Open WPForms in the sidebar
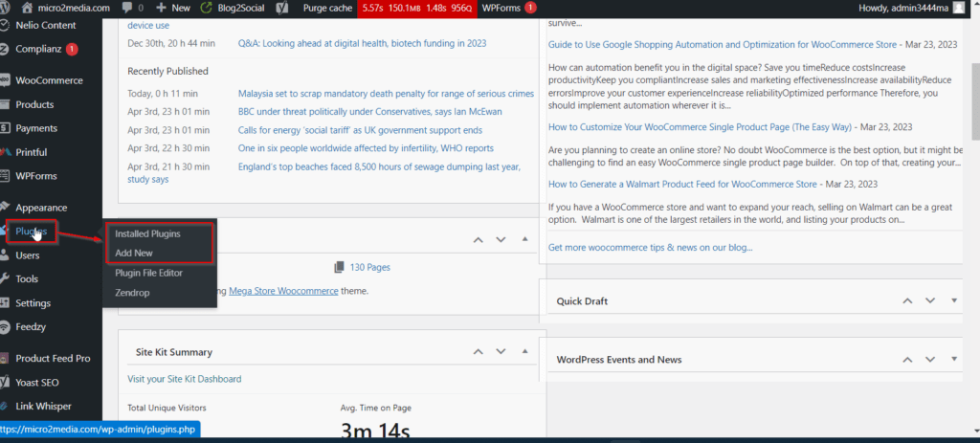This screenshot has width=980, height=443. (36, 176)
